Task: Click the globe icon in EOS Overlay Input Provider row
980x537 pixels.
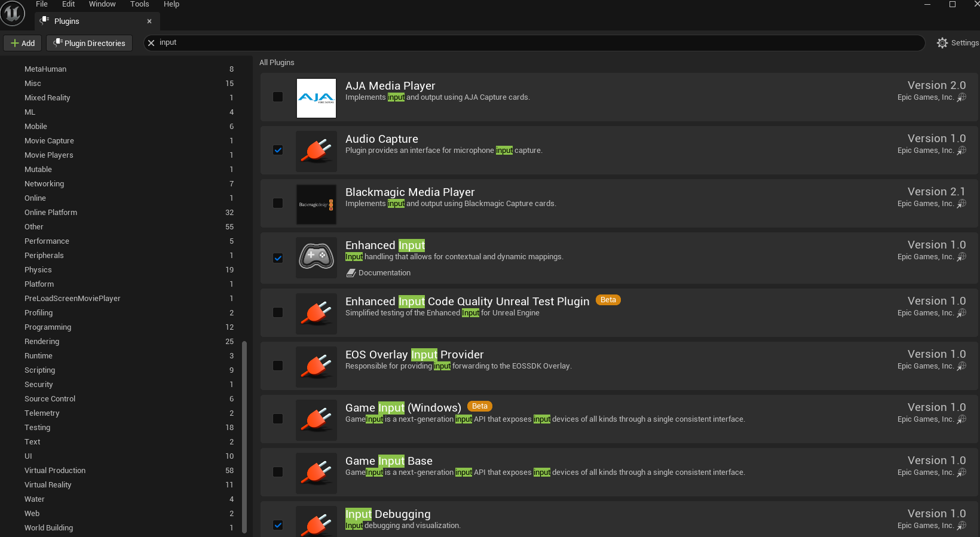Action: (961, 366)
